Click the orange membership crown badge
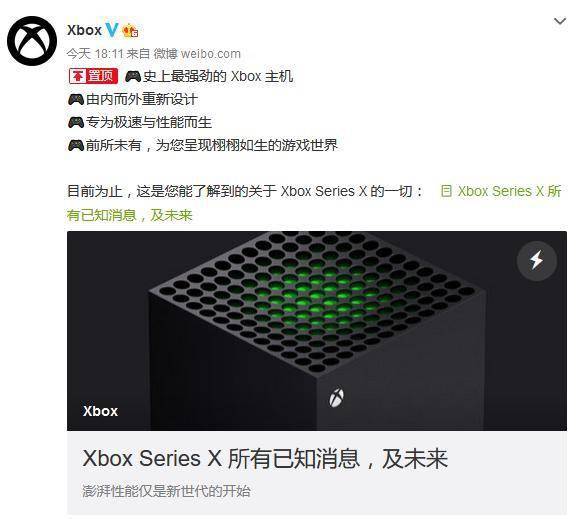The width and height of the screenshot is (585, 519). pos(130,30)
